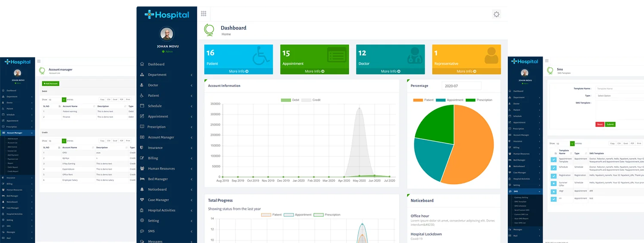Open the gear settings icon in Dashboard window
This screenshot has height=243, width=644.
497,14
